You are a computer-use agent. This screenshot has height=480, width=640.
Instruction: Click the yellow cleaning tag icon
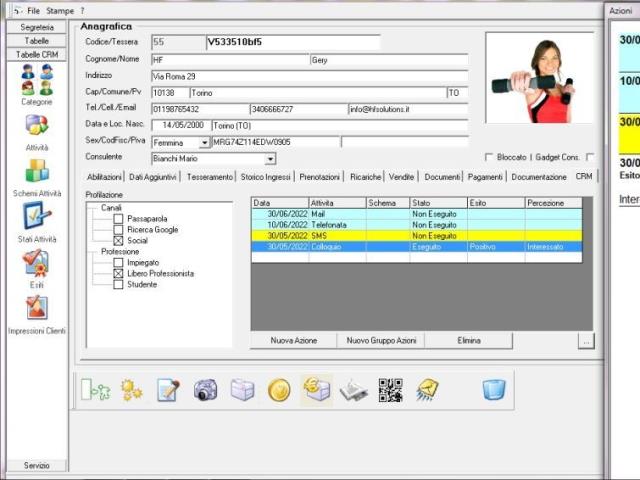tap(427, 390)
